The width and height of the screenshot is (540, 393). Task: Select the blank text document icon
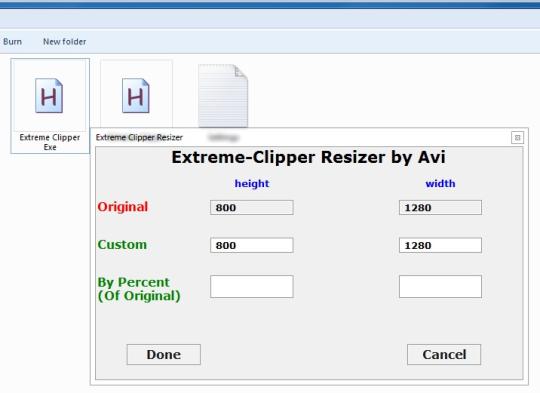tap(223, 96)
